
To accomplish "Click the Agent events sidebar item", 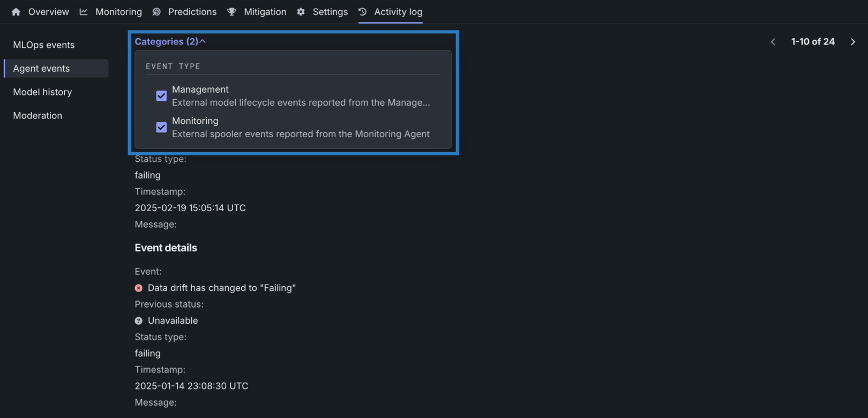I will (41, 69).
